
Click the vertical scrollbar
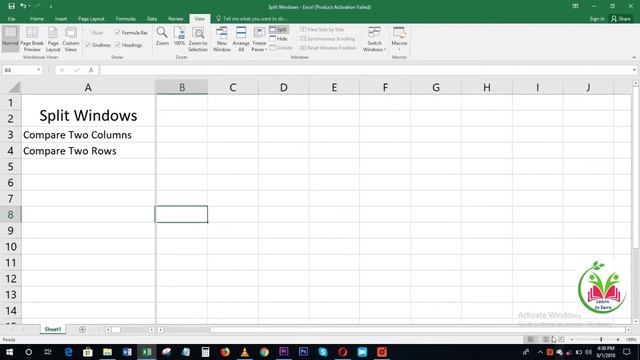(x=636, y=167)
